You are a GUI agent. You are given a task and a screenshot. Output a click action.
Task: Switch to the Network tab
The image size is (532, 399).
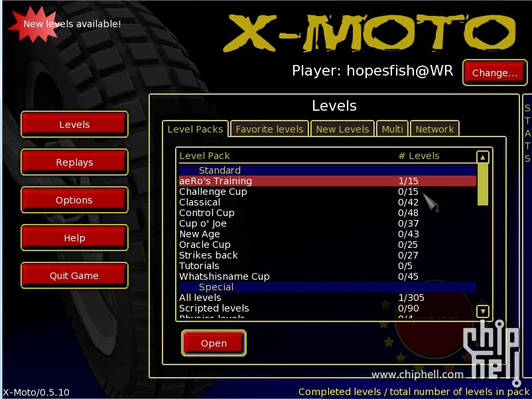click(x=434, y=129)
